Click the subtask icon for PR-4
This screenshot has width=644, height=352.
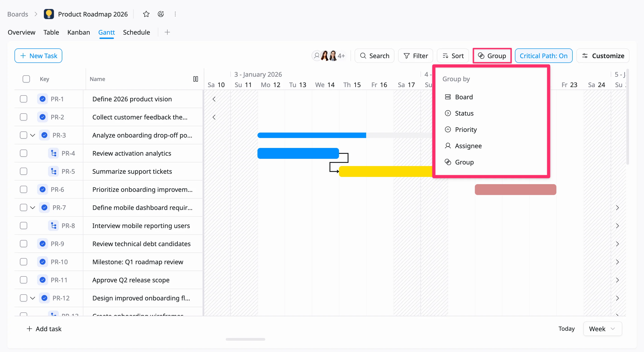pyautogui.click(x=53, y=153)
